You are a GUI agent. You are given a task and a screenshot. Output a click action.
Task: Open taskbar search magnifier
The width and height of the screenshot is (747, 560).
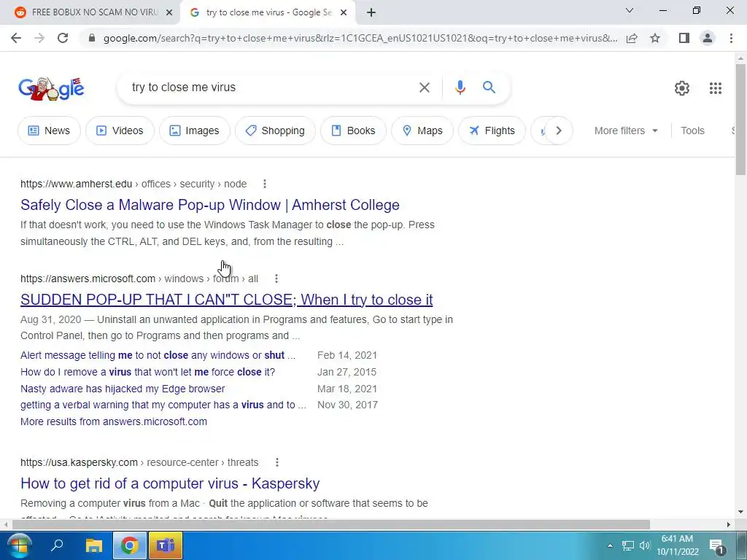pos(57,545)
